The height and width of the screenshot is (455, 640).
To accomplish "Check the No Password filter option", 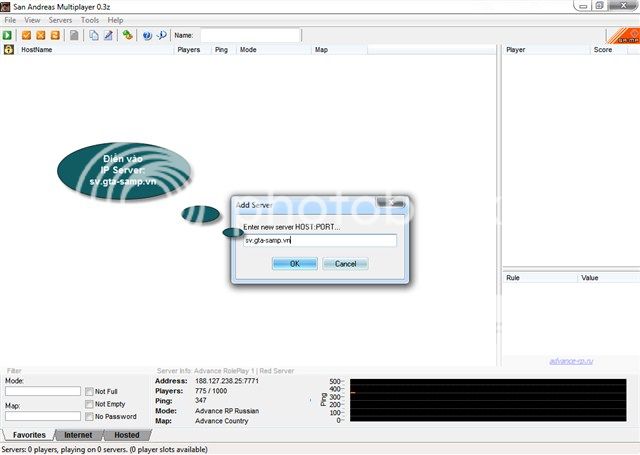I will pyautogui.click(x=90, y=416).
